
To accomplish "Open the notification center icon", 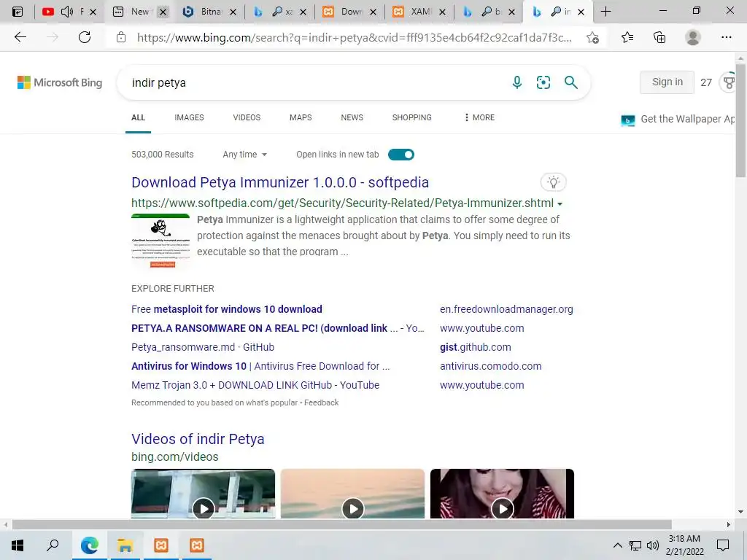I will pyautogui.click(x=723, y=545).
